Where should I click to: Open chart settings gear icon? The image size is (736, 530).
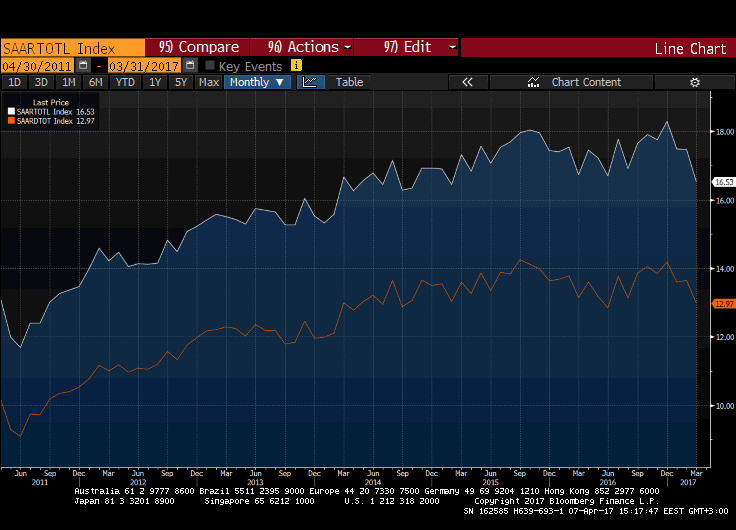[694, 82]
